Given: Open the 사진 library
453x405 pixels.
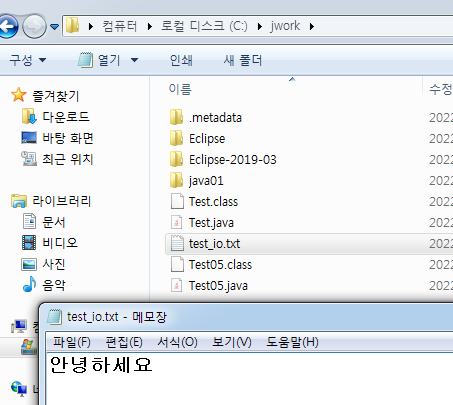Looking at the screenshot, I should (54, 264).
